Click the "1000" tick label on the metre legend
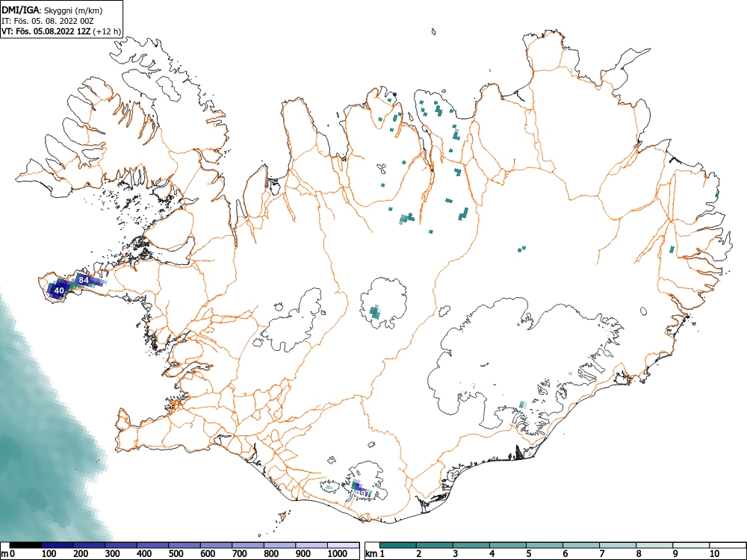This screenshot has width=747, height=560. [338, 553]
